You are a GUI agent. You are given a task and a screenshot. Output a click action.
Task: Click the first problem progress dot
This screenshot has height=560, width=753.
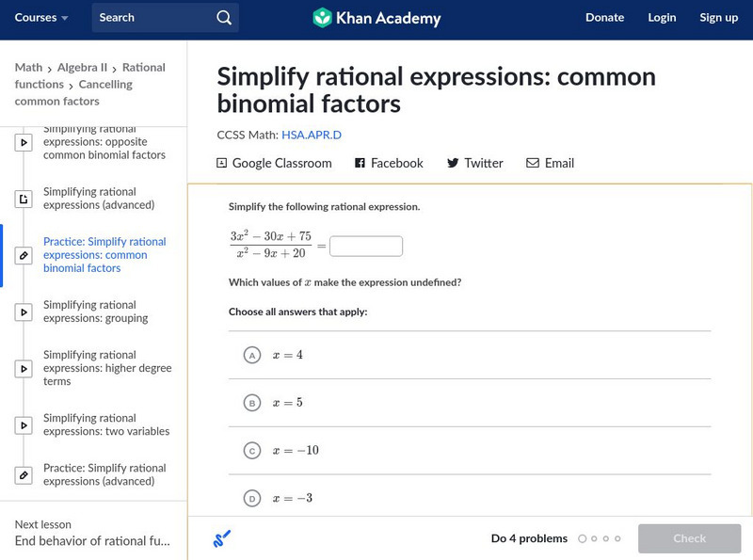tap(583, 539)
